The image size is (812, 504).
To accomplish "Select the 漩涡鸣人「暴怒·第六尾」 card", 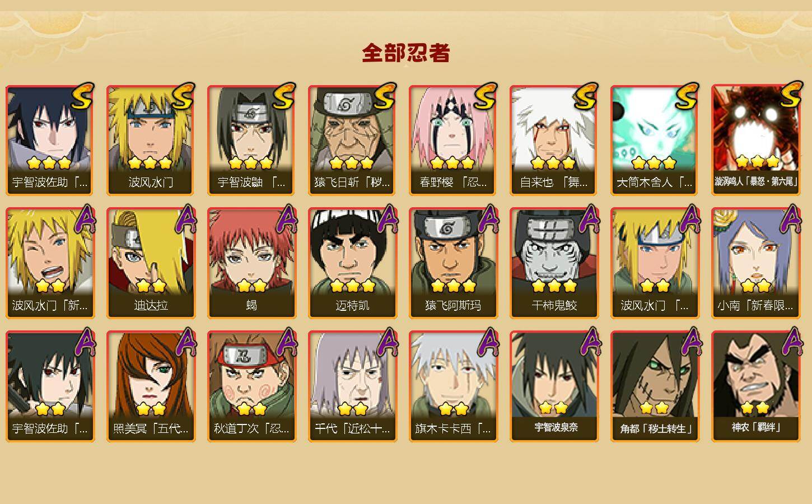I will pyautogui.click(x=755, y=140).
